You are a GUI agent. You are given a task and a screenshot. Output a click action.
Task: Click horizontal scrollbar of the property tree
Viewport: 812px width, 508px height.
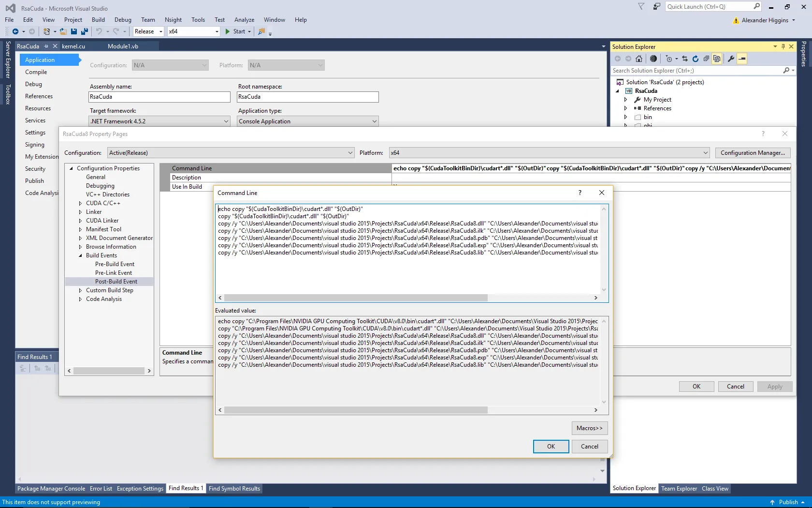(x=109, y=371)
